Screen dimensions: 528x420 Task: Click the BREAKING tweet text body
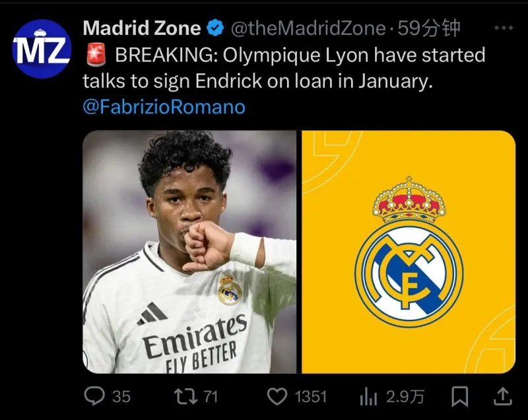tap(284, 68)
